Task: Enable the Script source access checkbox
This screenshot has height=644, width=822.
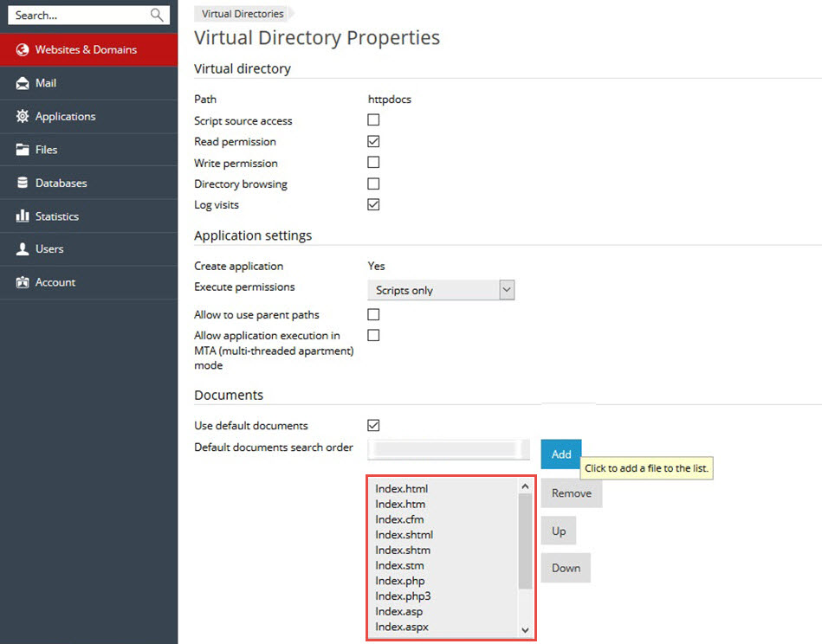Action: (x=373, y=120)
